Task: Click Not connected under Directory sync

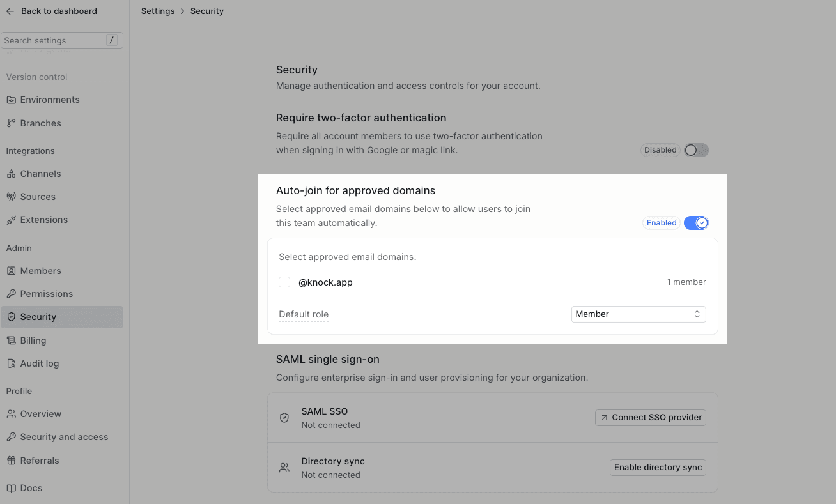Action: point(330,475)
